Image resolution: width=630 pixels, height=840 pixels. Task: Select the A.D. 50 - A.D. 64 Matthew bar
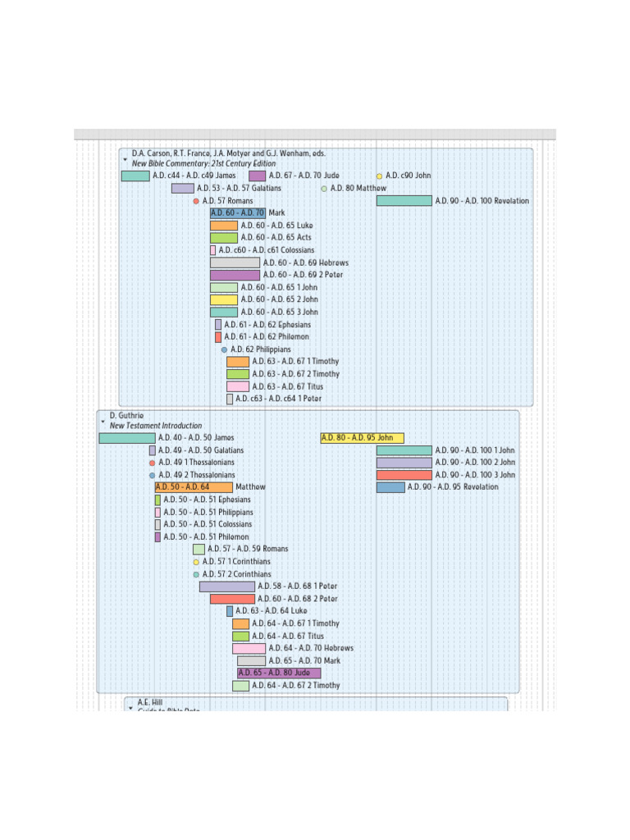194,487
